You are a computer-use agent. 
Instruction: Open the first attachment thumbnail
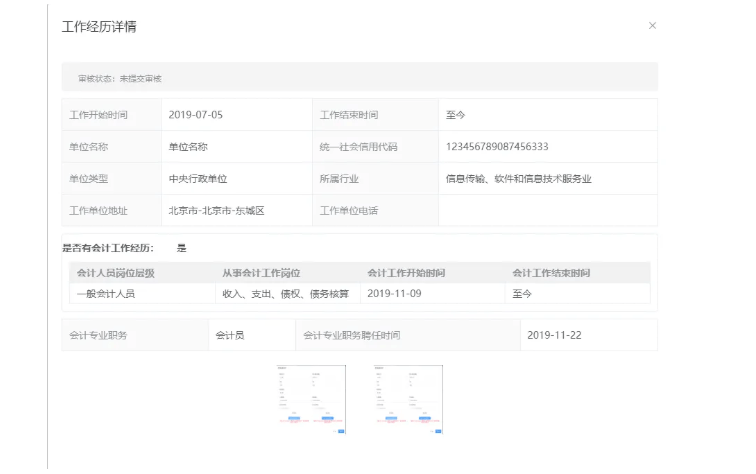[311, 399]
